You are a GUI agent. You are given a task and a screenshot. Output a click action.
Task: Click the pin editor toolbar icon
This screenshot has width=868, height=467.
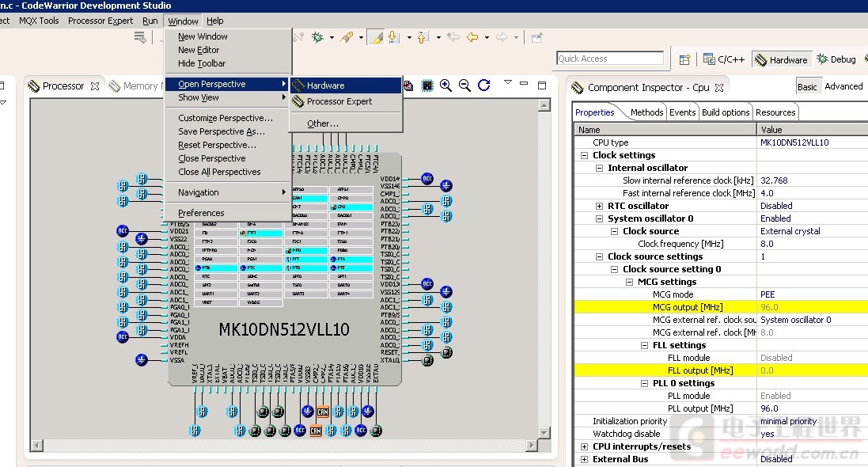[537, 38]
